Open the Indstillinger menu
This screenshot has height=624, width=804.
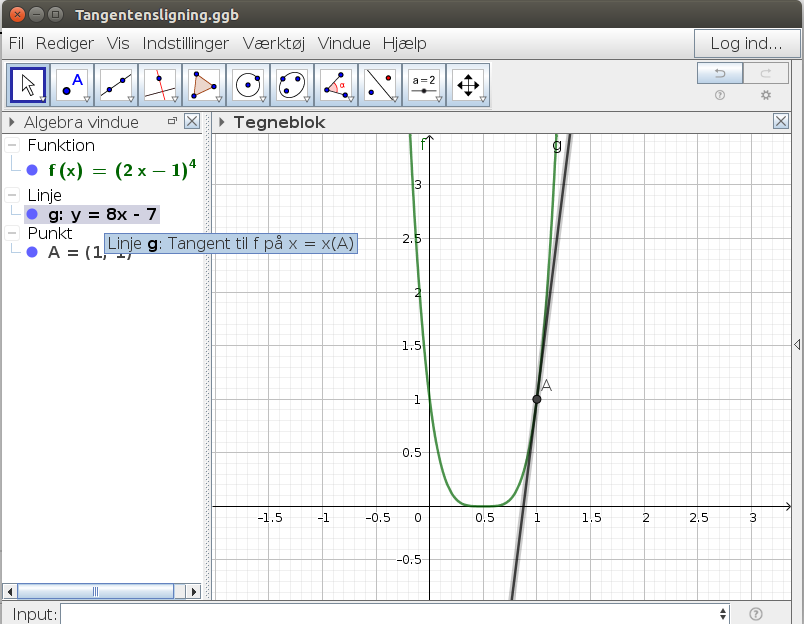coord(186,44)
